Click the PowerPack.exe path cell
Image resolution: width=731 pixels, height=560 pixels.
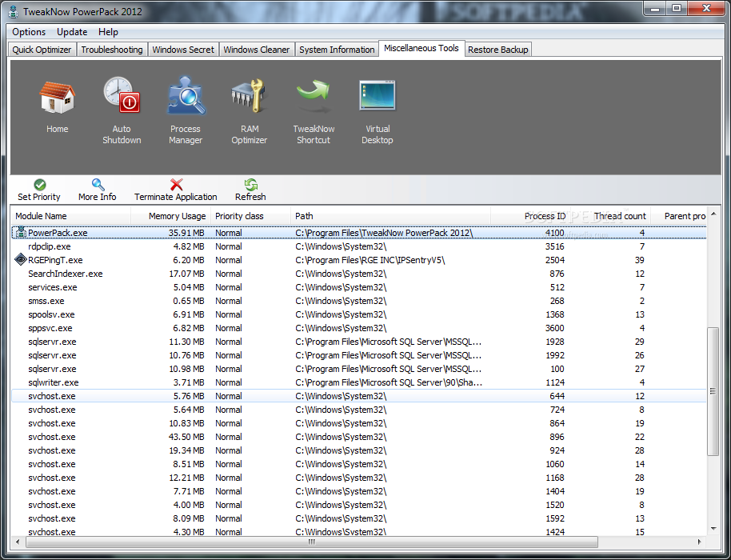pos(384,232)
